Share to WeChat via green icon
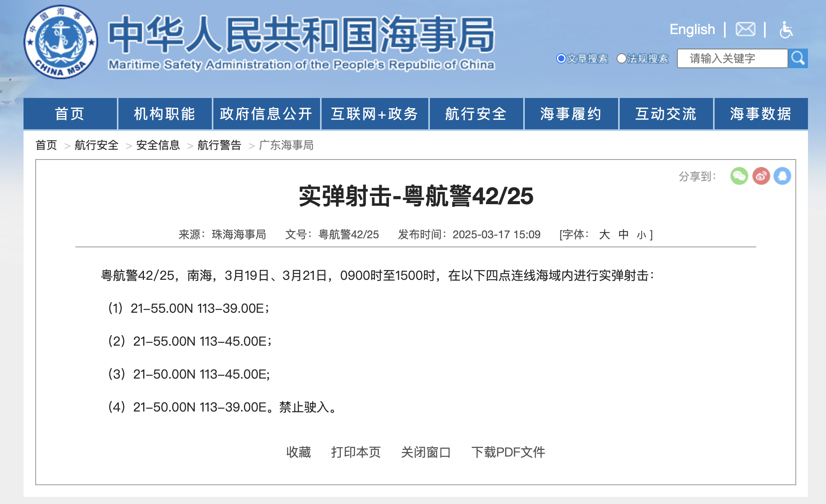Image resolution: width=826 pixels, height=504 pixels. 739,176
